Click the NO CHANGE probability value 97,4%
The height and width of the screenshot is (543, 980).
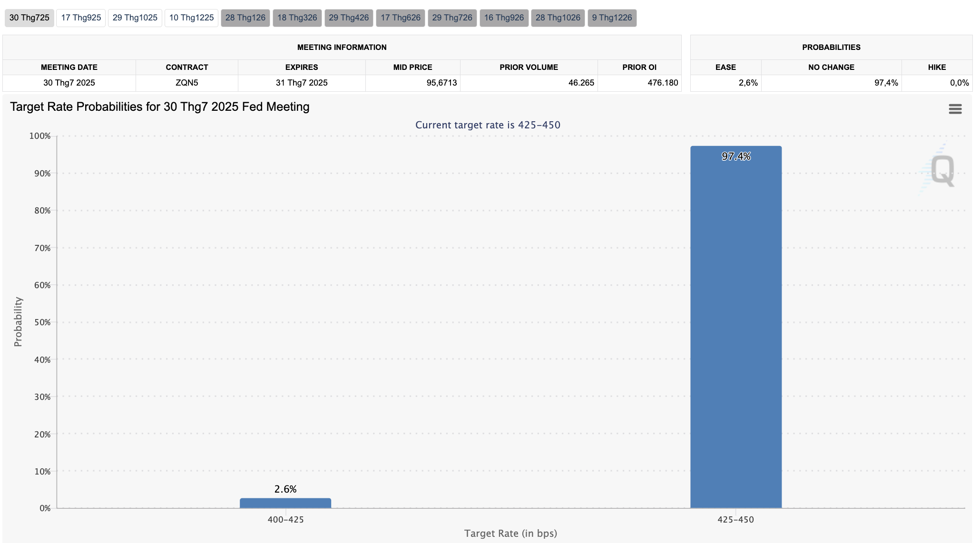tap(886, 83)
